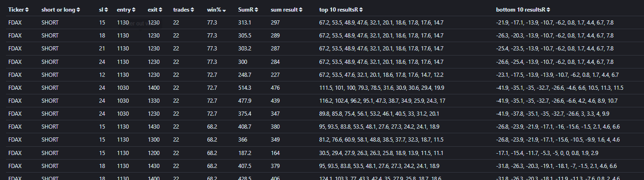Viewport: 644px width, 180px height.
Task: Click the SumR cell showing 305.5
Action: point(245,36)
